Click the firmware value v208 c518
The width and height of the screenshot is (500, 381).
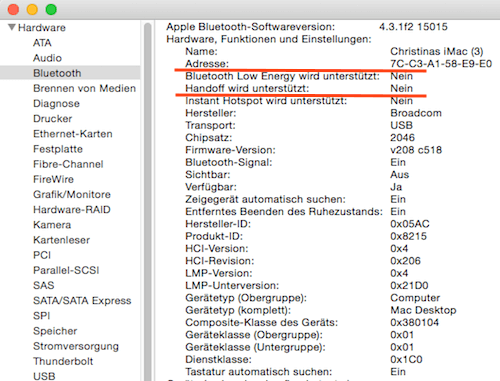pos(416,150)
